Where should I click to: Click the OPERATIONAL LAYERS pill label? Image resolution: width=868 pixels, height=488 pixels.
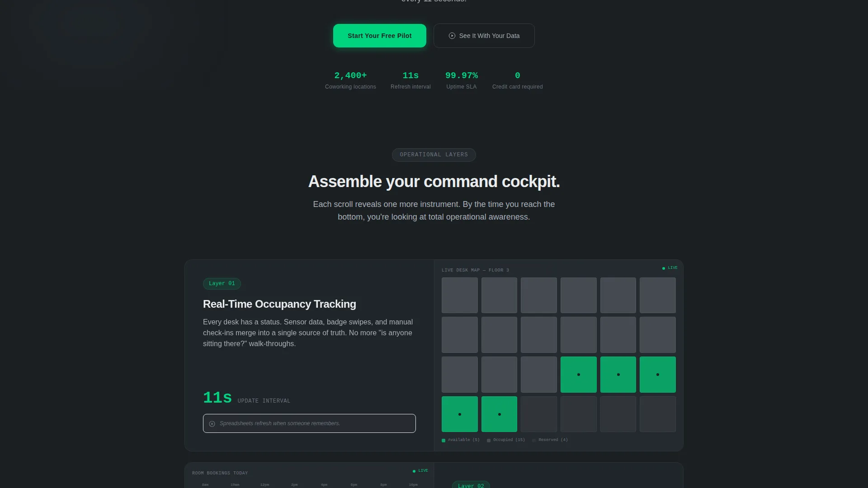coord(434,155)
